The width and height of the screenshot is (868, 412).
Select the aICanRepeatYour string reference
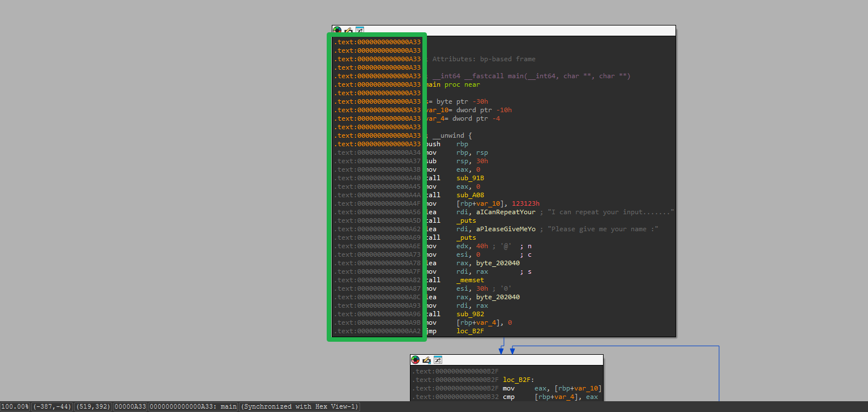(506, 212)
